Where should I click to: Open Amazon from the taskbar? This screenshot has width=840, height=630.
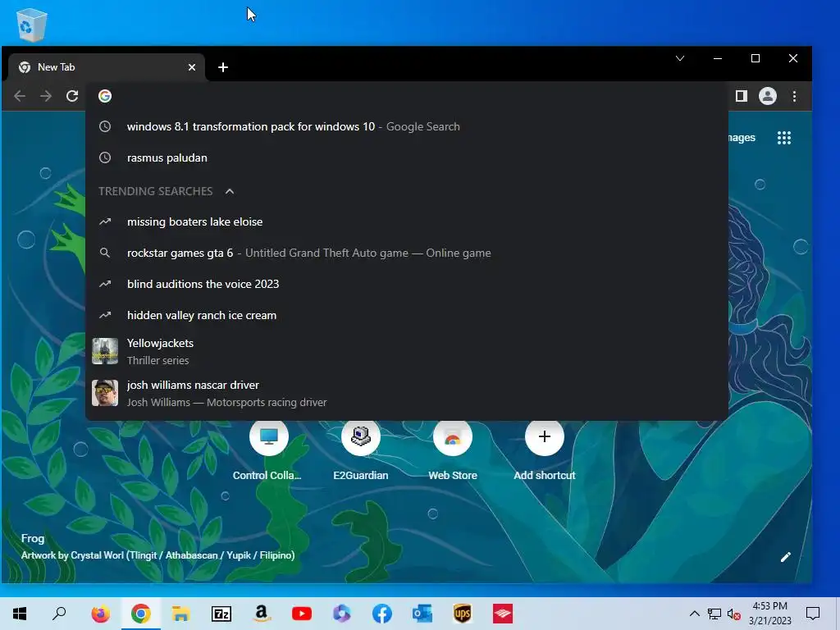(262, 614)
